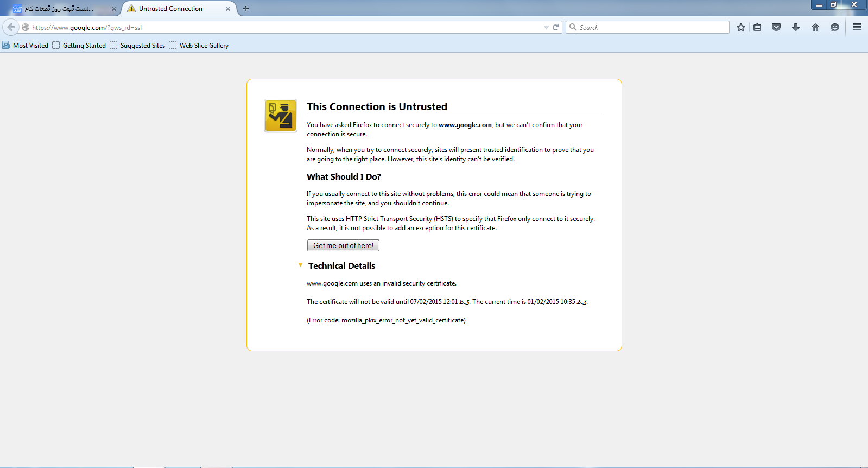This screenshot has width=868, height=468.
Task: Click the What Should I Do? heading
Action: [344, 177]
